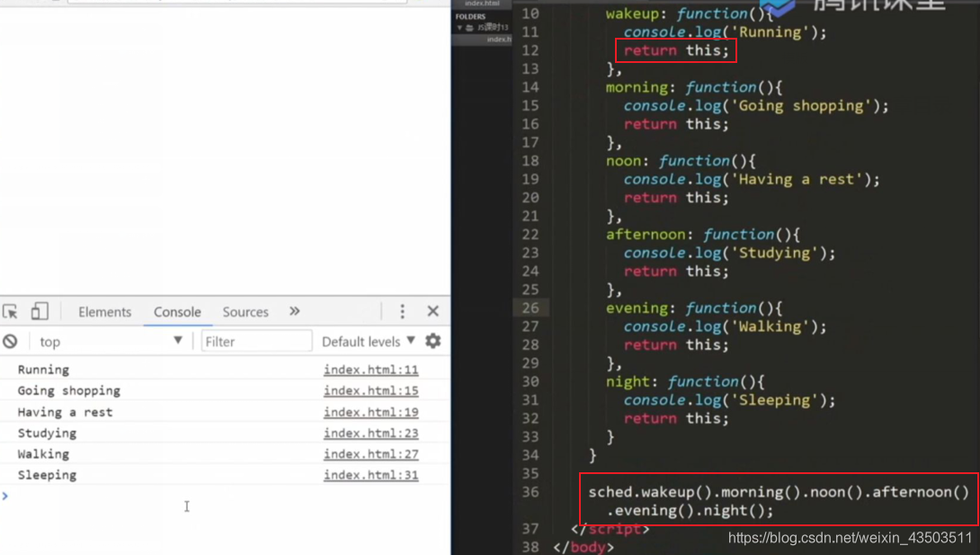This screenshot has height=555, width=980.
Task: Open source link index.html:31
Action: [370, 475]
